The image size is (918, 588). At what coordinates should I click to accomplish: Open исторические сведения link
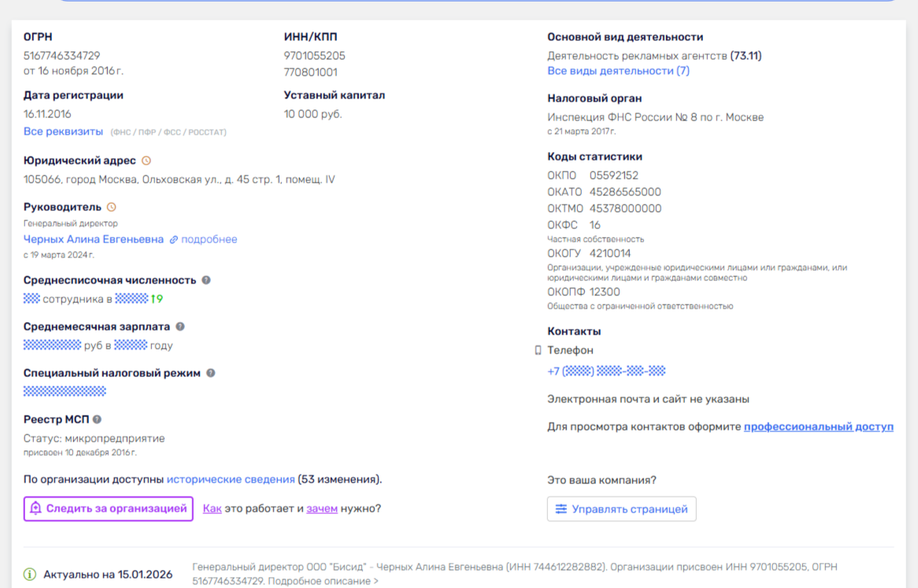(231, 479)
